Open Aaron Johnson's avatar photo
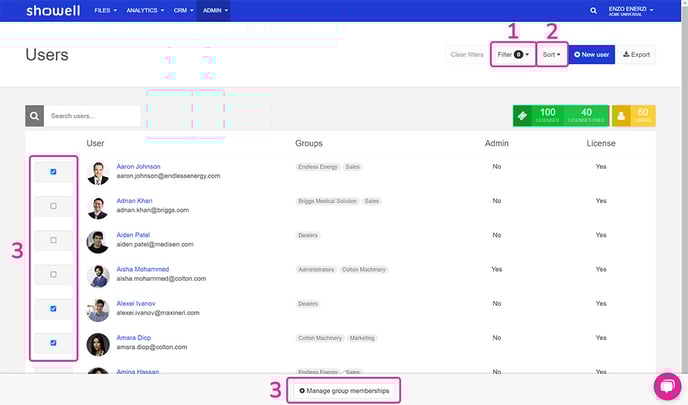The image size is (688, 405). (98, 173)
